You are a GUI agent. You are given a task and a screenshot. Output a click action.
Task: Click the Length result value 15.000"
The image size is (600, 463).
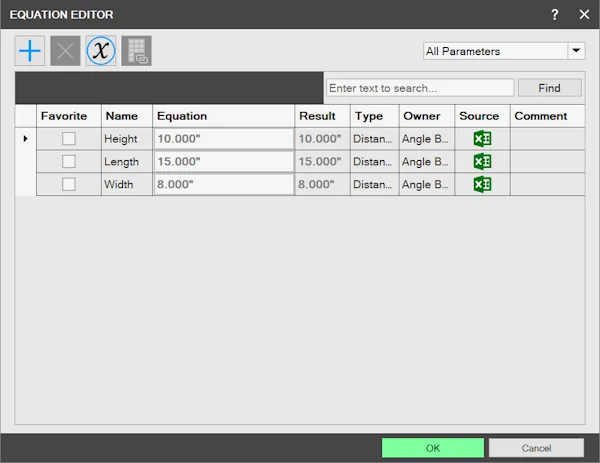(x=322, y=161)
